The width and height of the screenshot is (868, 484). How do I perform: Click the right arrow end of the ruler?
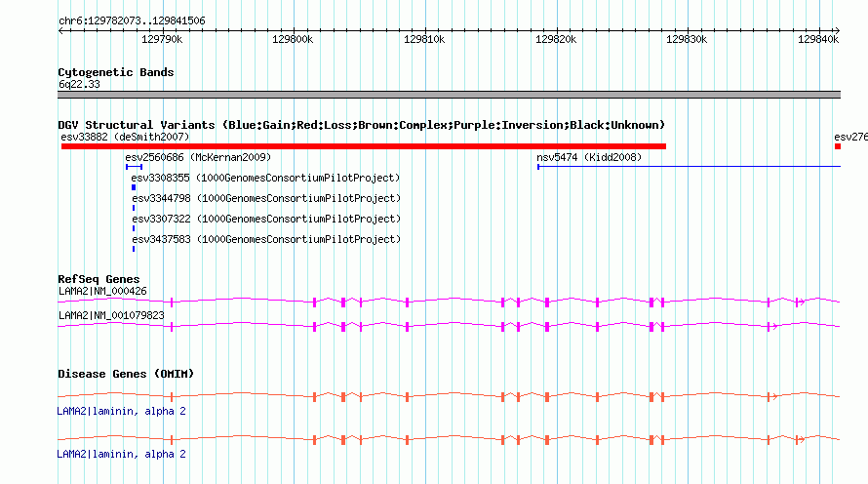point(837,31)
